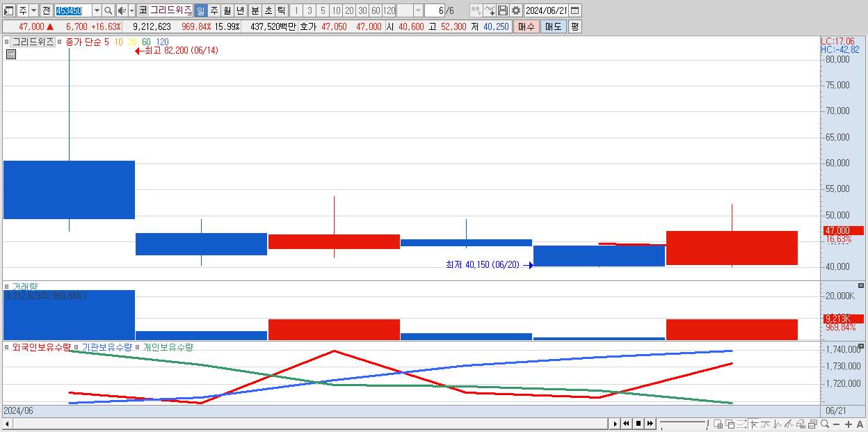Choose the 1 interval button
Screen dimensions: 868x432
tap(296, 10)
